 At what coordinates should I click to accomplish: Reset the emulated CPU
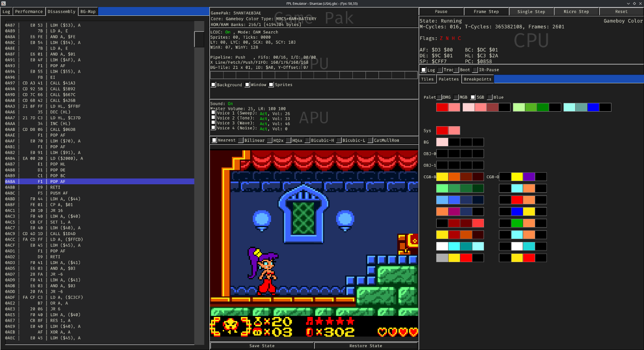(x=621, y=12)
